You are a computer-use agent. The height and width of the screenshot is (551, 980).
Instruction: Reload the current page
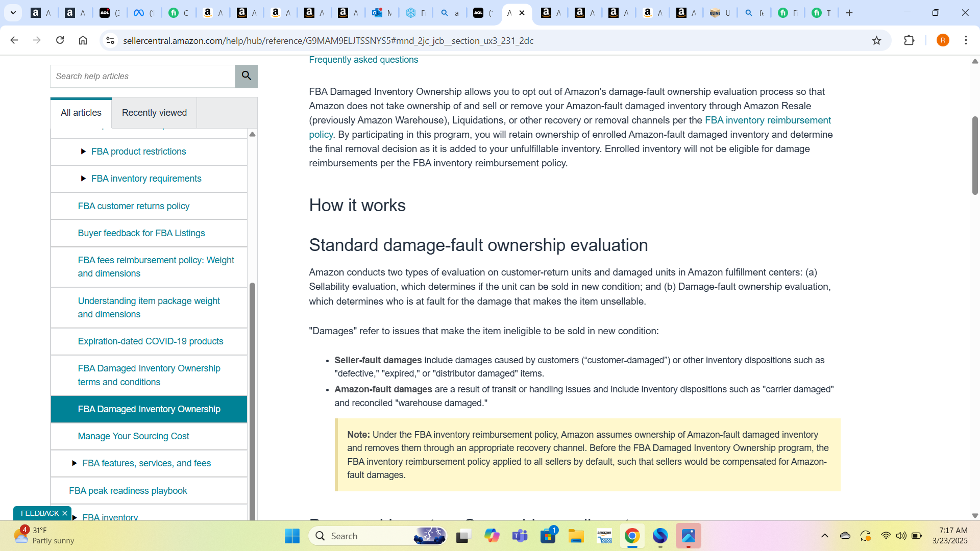60,40
